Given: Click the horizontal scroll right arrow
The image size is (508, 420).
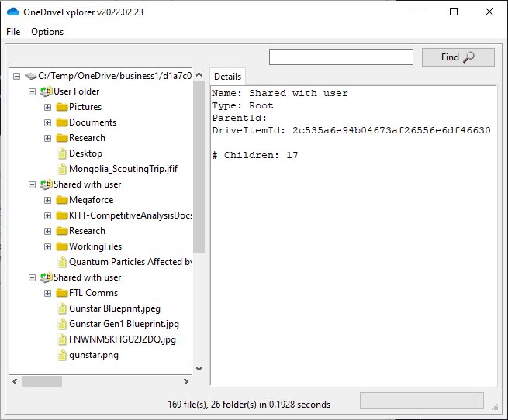Looking at the screenshot, I should click(186, 382).
